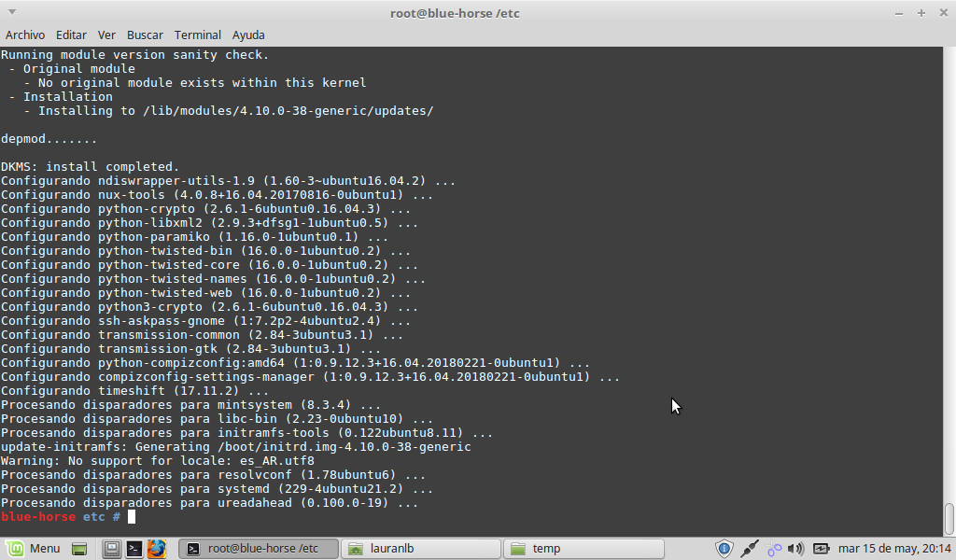The width and height of the screenshot is (956, 560).
Task: Open the Ayuda menu
Action: (248, 35)
